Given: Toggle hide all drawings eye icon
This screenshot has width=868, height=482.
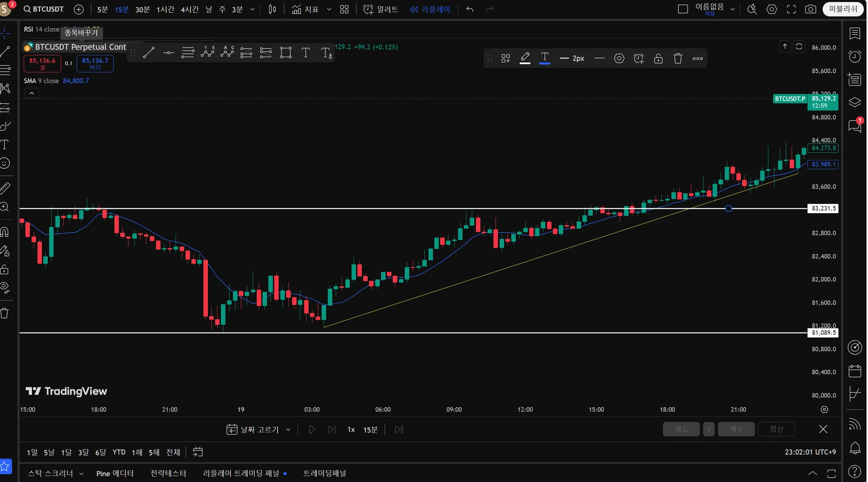Looking at the screenshot, I should pos(5,288).
